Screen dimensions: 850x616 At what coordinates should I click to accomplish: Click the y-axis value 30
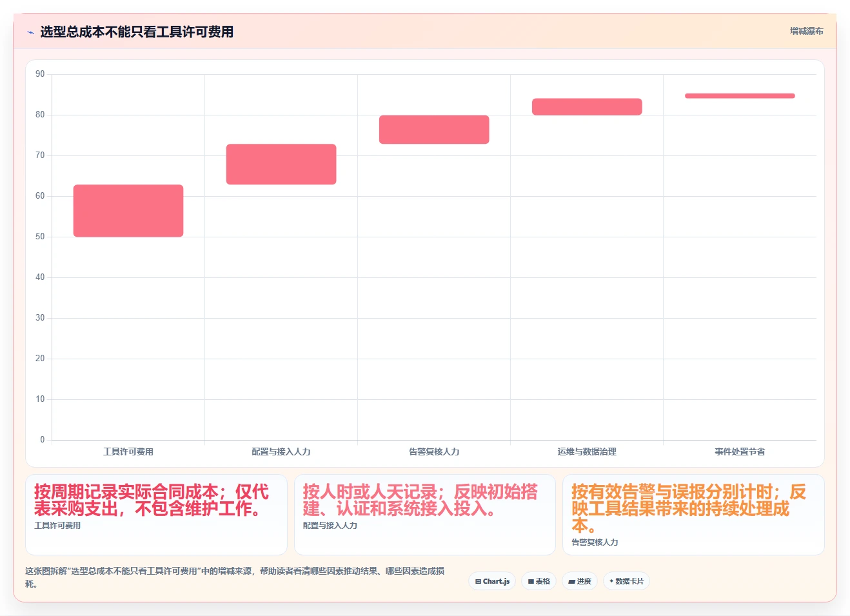40,318
